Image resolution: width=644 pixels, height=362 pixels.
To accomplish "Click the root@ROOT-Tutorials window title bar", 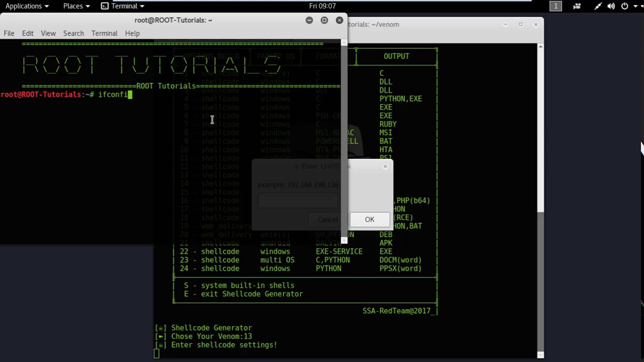I will point(174,20).
